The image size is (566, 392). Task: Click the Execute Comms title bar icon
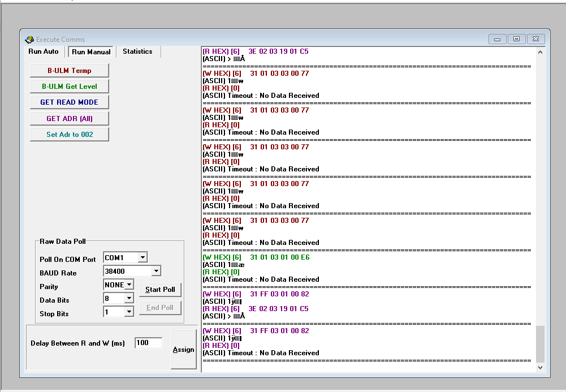(x=29, y=40)
